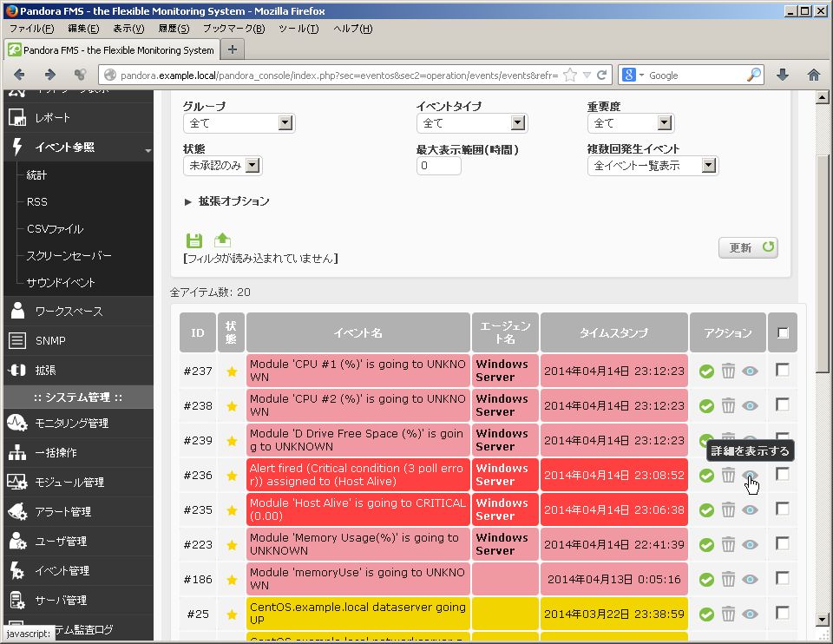This screenshot has width=833, height=644.
Task: Open Firefox downloads arrow icon
Action: (x=783, y=75)
